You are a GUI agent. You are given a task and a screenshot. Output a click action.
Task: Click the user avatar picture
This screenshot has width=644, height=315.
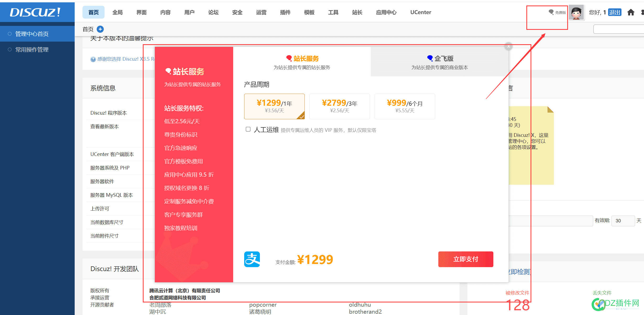coord(576,13)
